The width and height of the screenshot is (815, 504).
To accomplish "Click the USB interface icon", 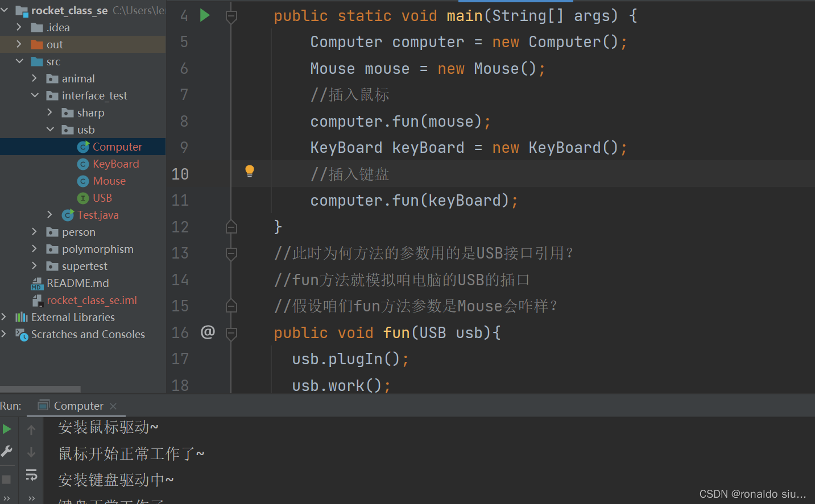I will [x=83, y=198].
